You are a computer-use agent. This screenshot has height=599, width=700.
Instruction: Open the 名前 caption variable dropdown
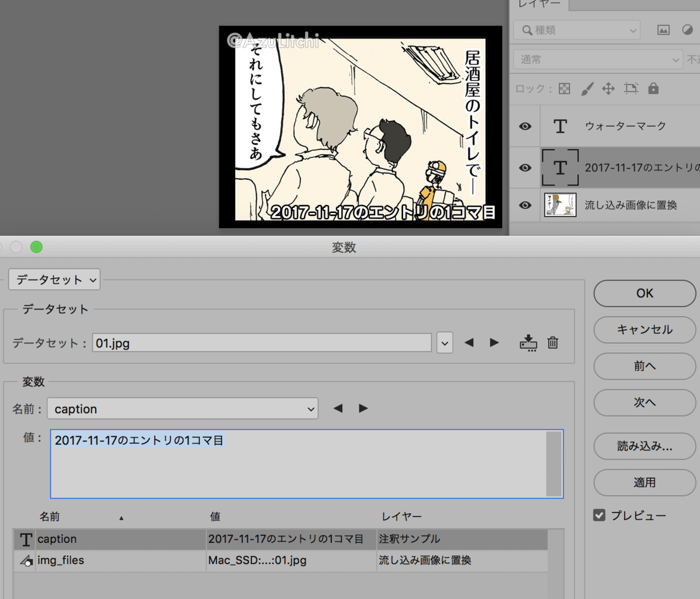click(x=183, y=408)
